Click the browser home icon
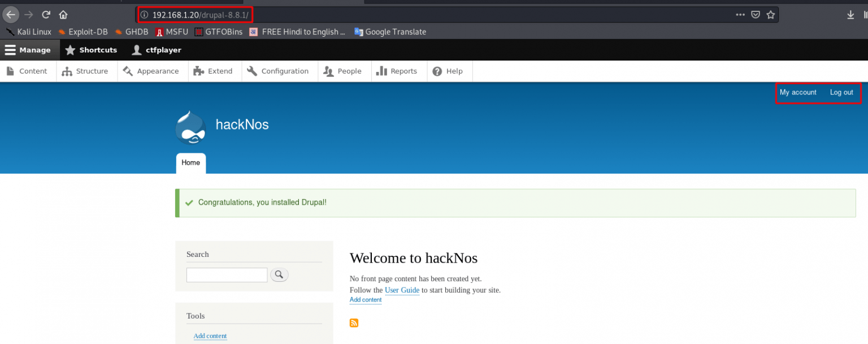Image resolution: width=868 pixels, height=344 pixels. point(63,14)
